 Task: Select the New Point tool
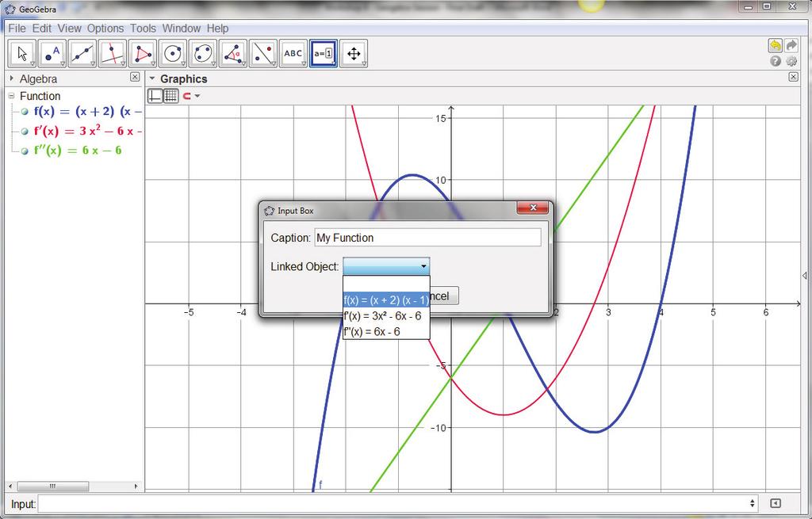[52, 53]
